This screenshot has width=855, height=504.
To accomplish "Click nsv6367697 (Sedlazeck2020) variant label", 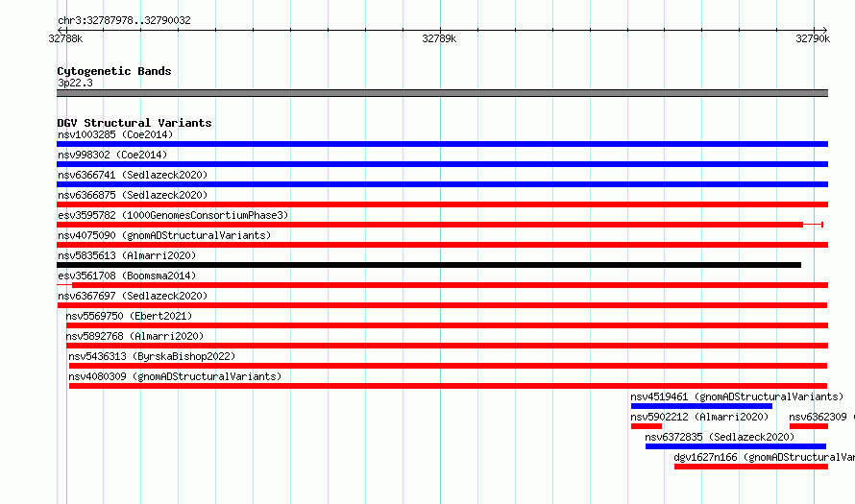I will [133, 296].
